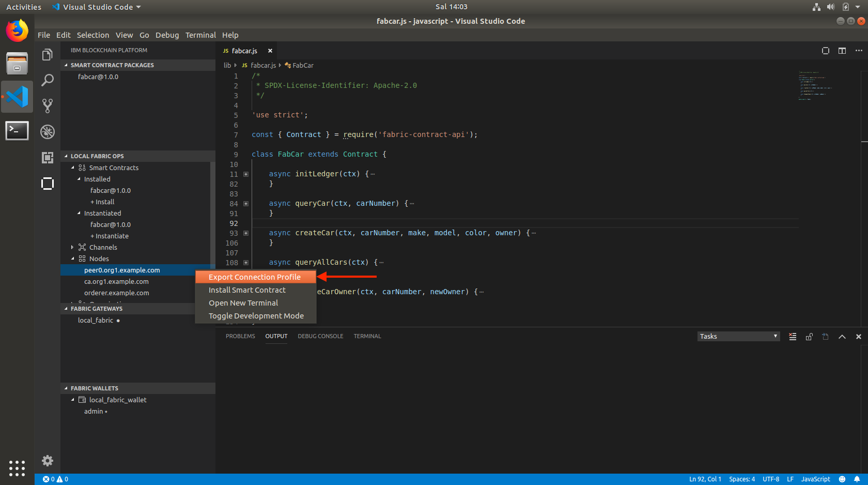Open editor More Actions ellipsis
The image size is (868, 485).
(859, 51)
